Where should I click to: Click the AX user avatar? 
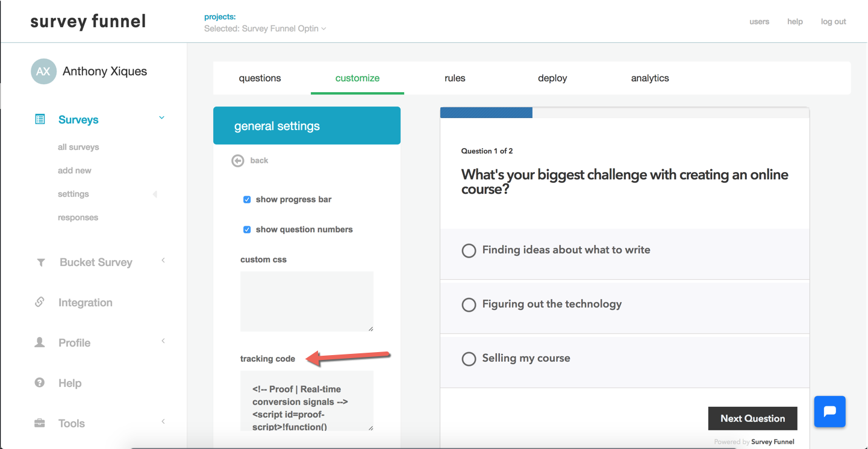(x=43, y=72)
